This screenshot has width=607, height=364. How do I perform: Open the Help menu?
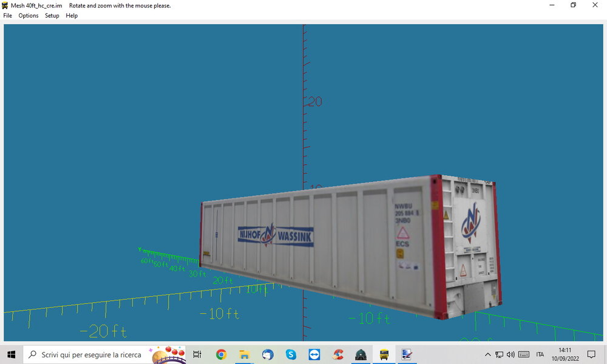(x=72, y=16)
